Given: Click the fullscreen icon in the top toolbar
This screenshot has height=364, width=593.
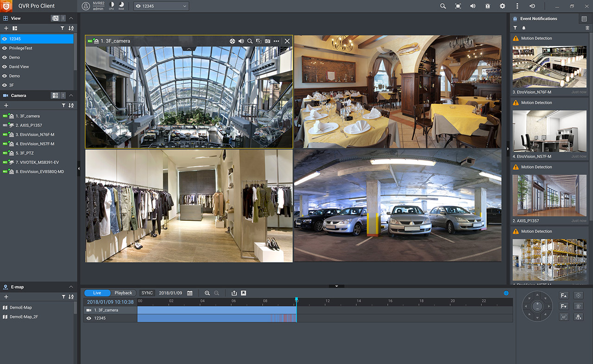Looking at the screenshot, I should tap(458, 6).
